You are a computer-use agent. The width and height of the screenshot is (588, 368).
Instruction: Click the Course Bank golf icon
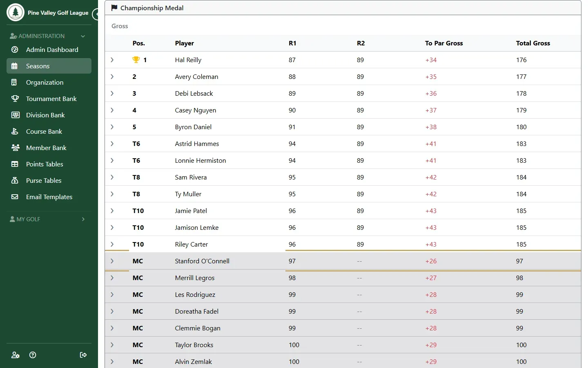coord(15,131)
